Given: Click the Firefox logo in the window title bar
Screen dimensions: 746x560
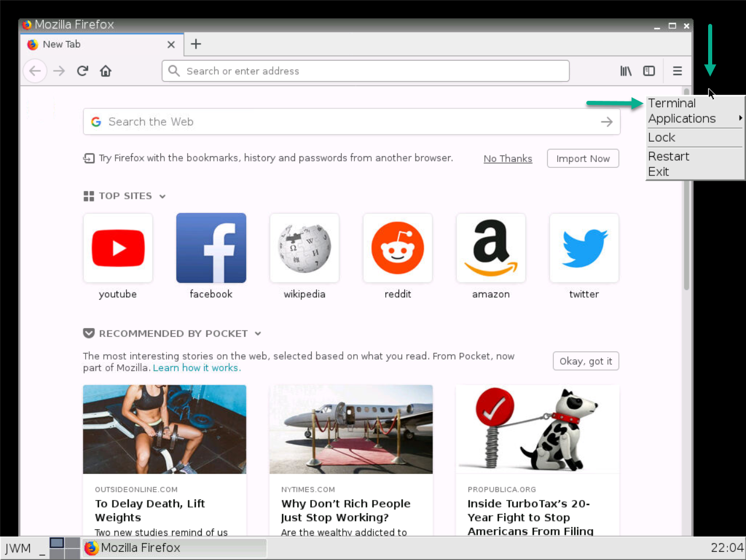Looking at the screenshot, I should [x=27, y=24].
